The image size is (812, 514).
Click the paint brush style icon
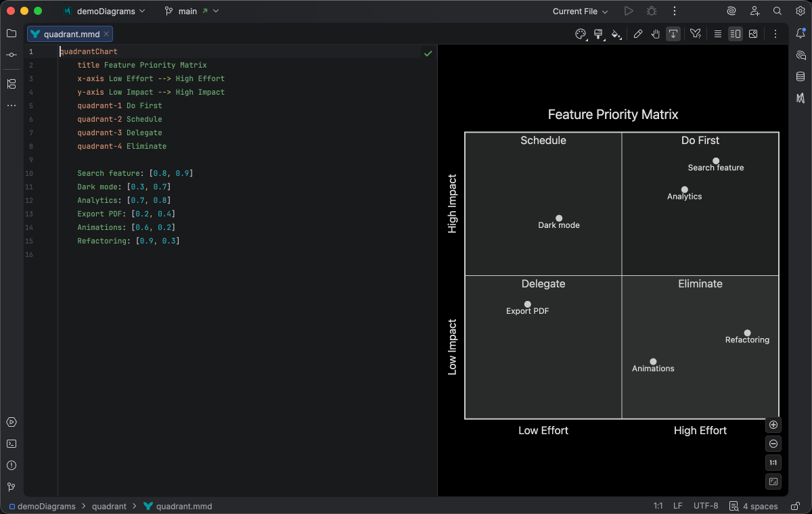(x=598, y=34)
